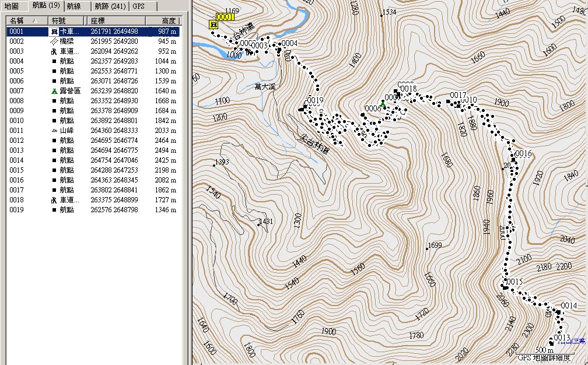
Task: Click the 露營區 symbol name in row 0007
Action: pos(70,91)
